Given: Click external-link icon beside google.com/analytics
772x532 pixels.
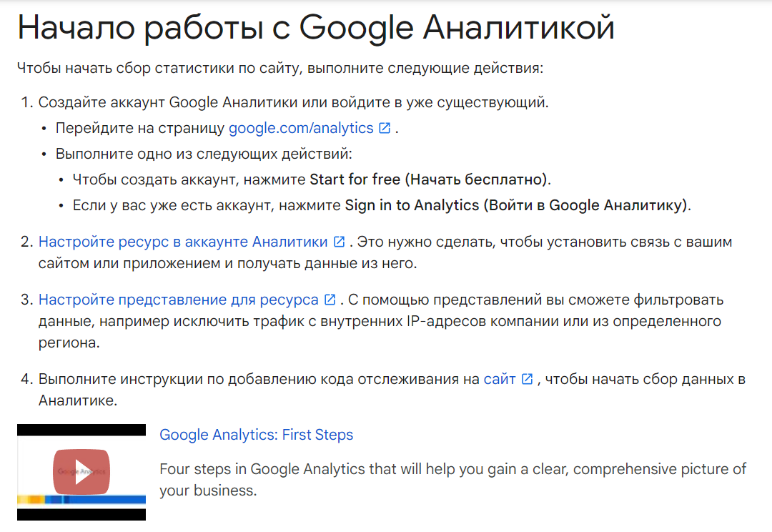Looking at the screenshot, I should [385, 129].
